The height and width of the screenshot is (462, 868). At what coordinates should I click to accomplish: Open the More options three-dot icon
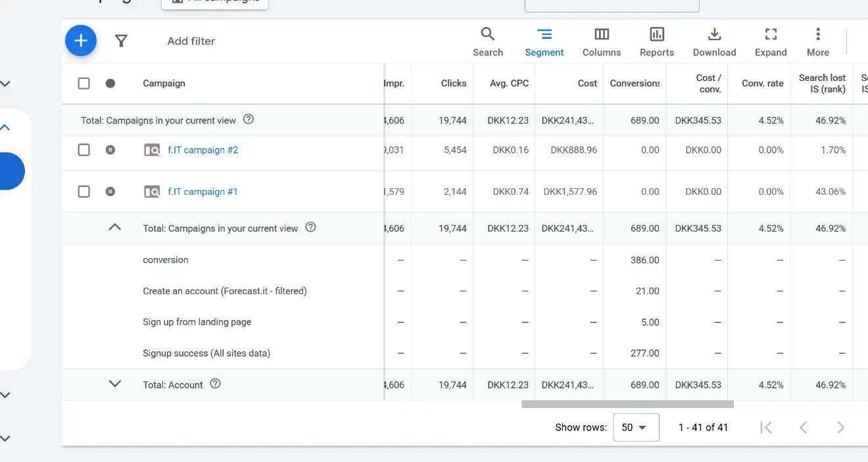pos(817,33)
